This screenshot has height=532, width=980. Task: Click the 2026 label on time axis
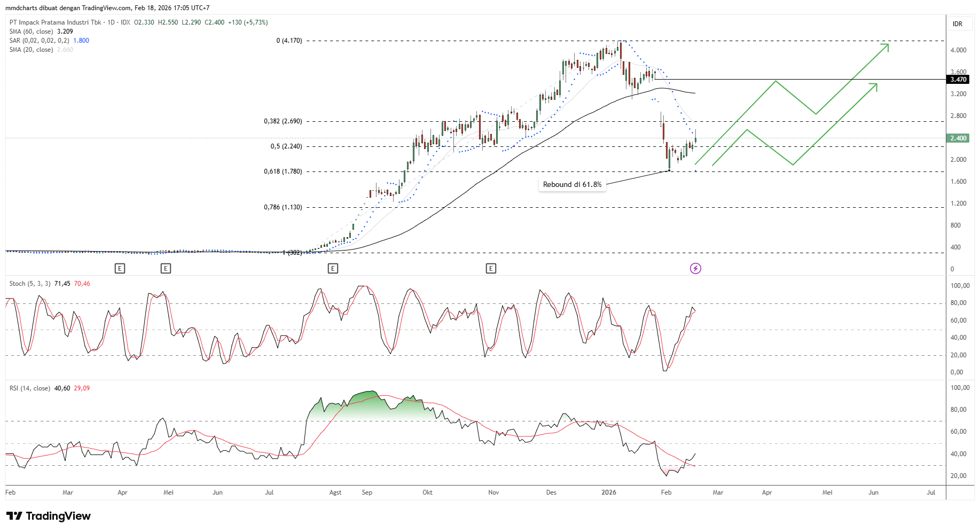[x=609, y=492]
